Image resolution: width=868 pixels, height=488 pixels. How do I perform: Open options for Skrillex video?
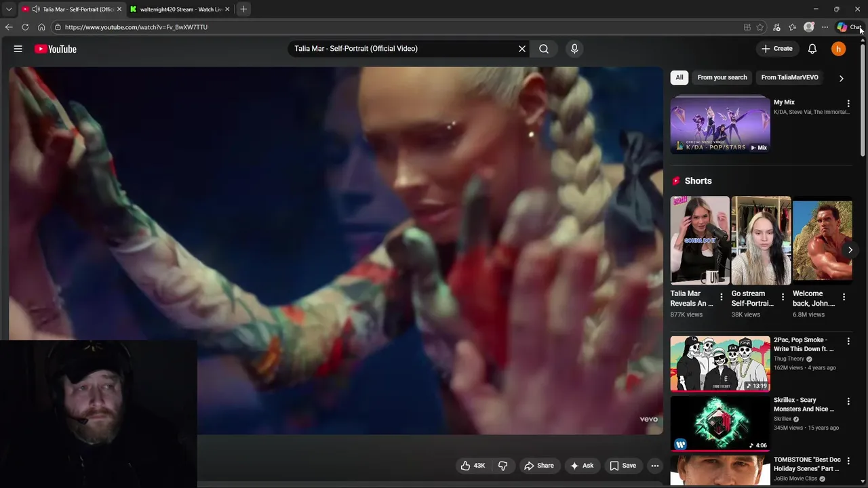848,402
